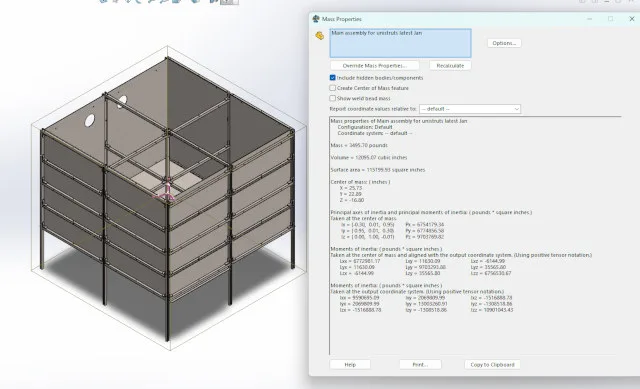Click the 'Ixx = 9590695.09' inertia value
Image resolution: width=640 pixels, height=389 pixels.
click(x=359, y=298)
